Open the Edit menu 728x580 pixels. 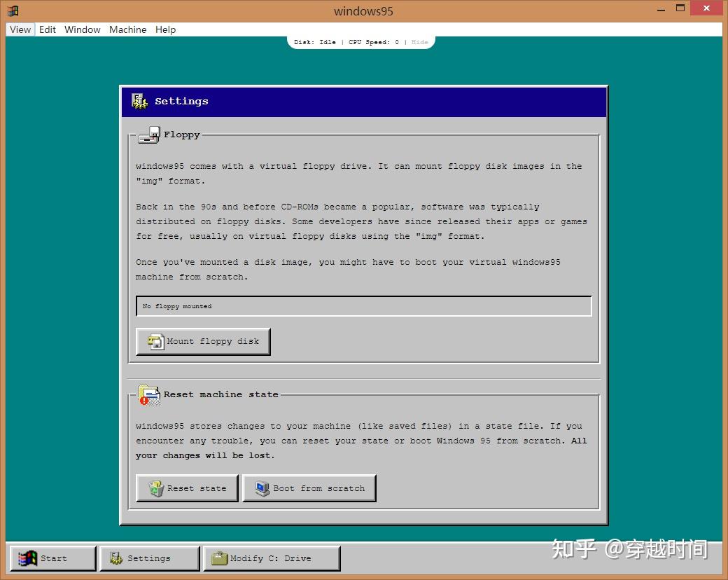(47, 29)
